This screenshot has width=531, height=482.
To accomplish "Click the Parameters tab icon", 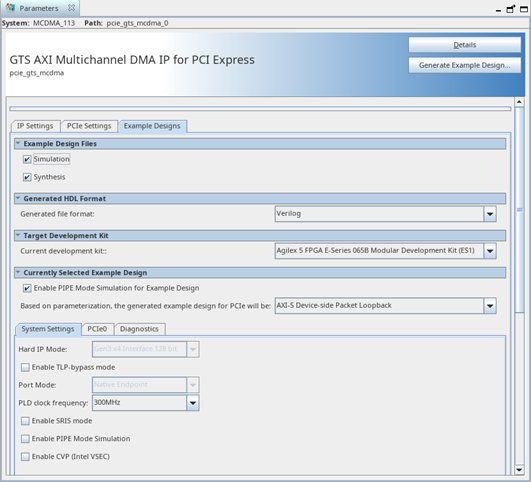I will (x=10, y=7).
